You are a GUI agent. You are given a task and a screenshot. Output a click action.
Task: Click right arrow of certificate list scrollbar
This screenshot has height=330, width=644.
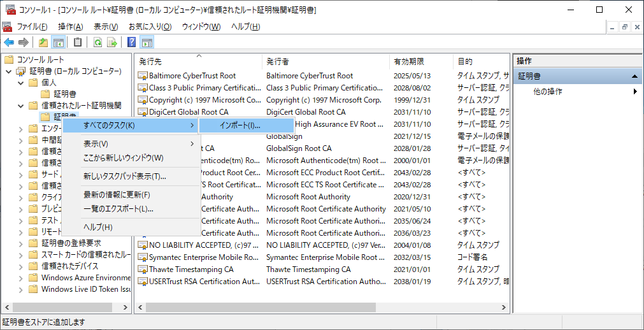click(x=505, y=308)
